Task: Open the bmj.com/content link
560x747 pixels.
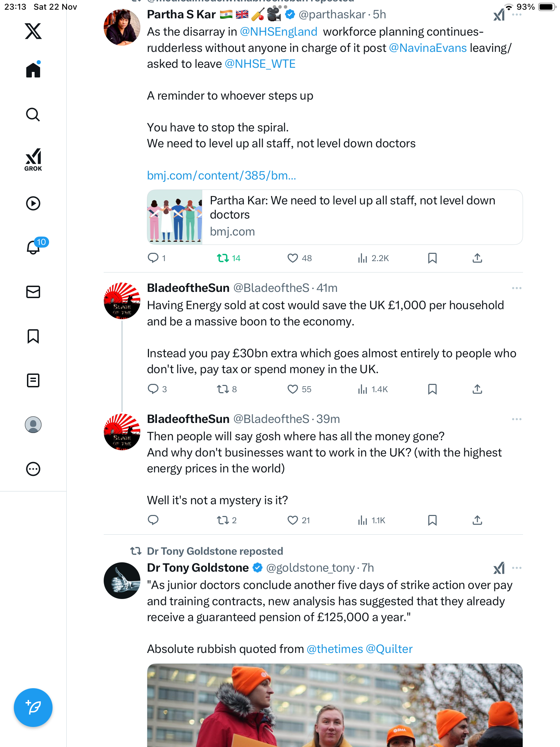Action: 221,176
